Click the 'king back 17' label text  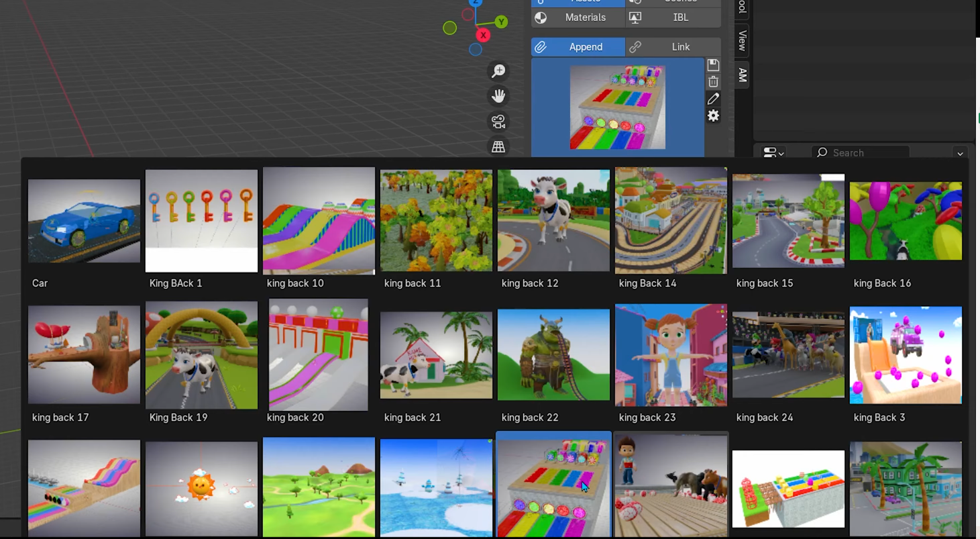point(60,418)
